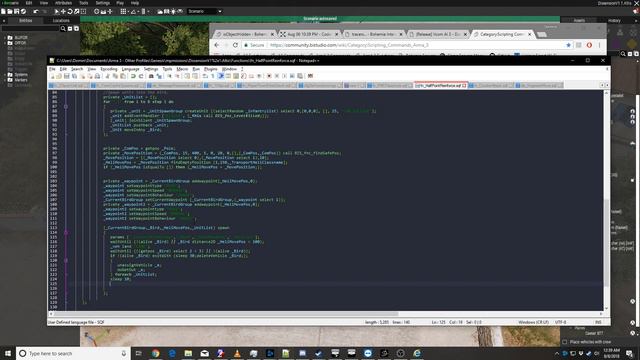Open Notepad++ Plugins menu

[x=211, y=69]
